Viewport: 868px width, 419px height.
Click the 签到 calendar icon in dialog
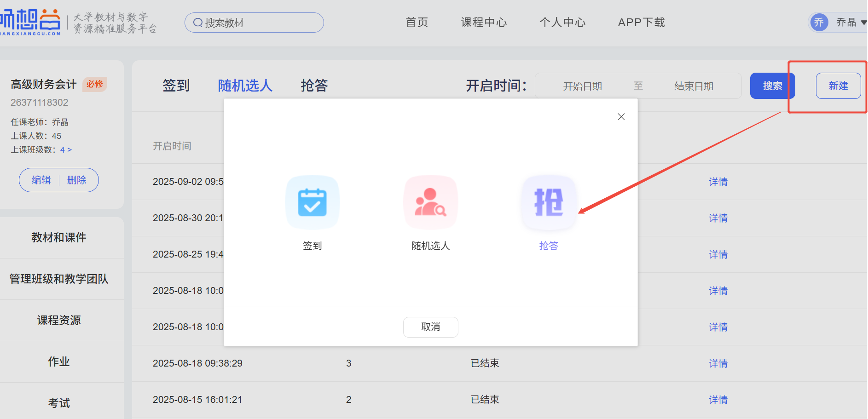[x=312, y=202]
